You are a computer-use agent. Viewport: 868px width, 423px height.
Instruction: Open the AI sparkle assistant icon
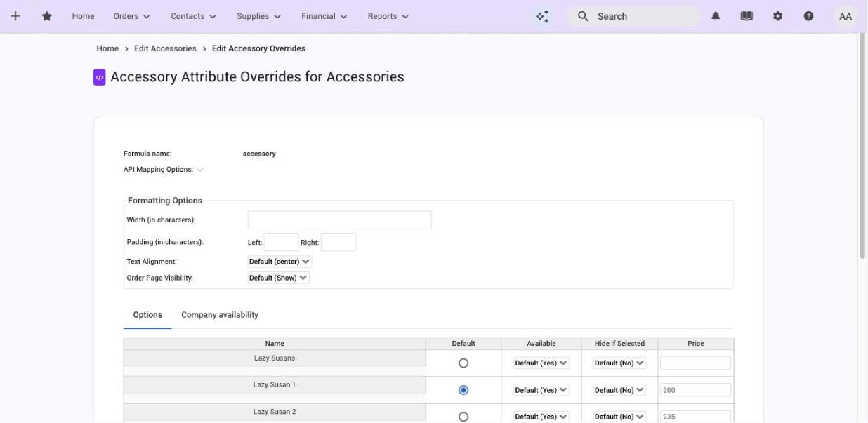[542, 16]
